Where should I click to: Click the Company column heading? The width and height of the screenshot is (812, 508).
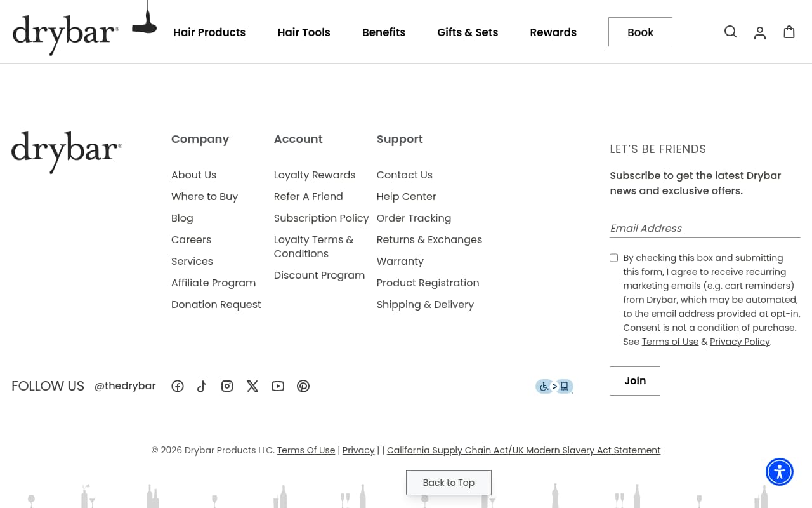[200, 139]
